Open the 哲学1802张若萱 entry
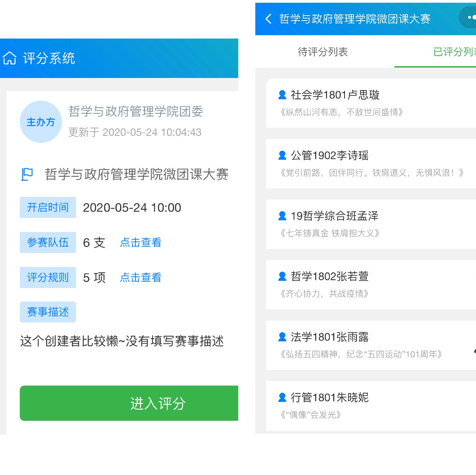The width and height of the screenshot is (476, 475). pos(371,285)
